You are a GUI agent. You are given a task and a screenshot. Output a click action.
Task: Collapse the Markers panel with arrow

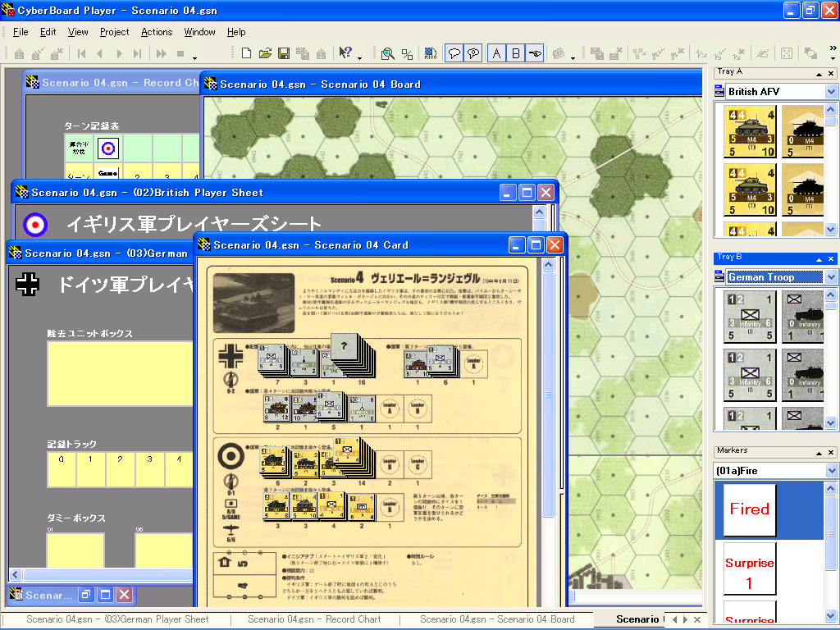click(819, 453)
